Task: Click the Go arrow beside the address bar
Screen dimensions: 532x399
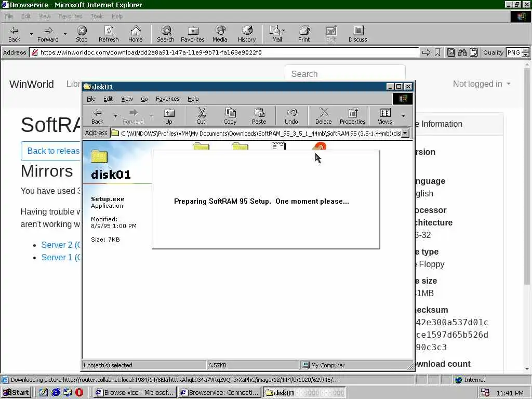Action: pyautogui.click(x=426, y=52)
